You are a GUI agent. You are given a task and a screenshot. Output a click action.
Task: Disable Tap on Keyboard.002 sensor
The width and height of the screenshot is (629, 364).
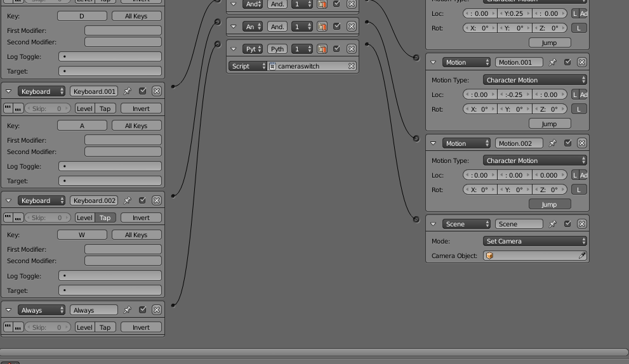coord(105,218)
